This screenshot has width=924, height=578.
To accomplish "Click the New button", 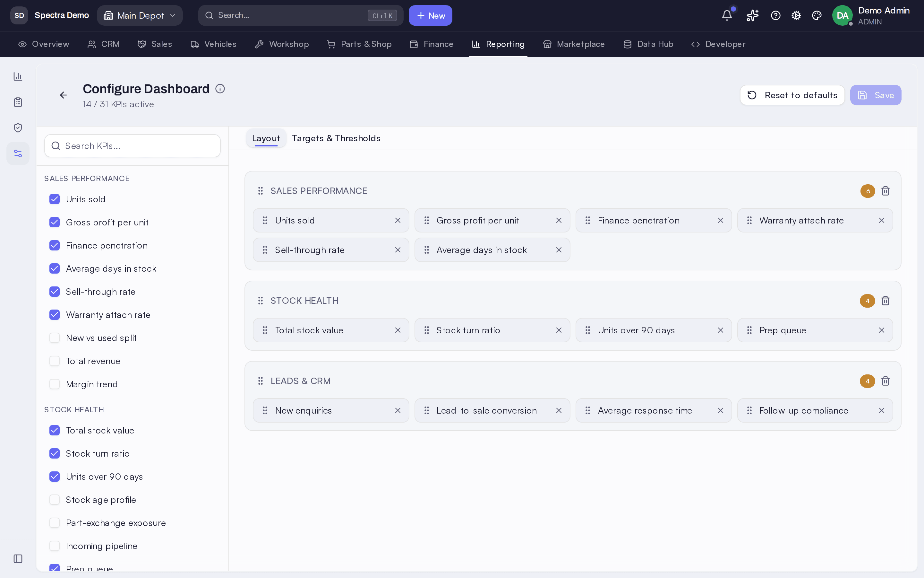I will 430,15.
